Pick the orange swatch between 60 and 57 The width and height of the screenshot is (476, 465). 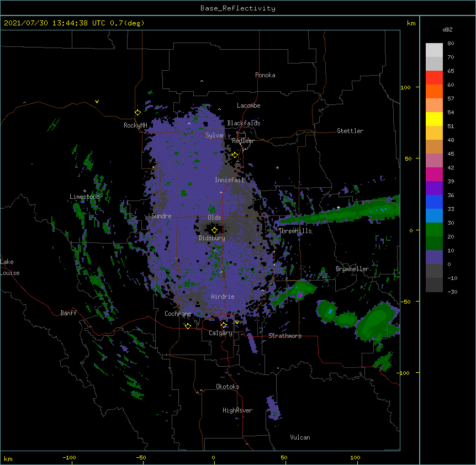(x=434, y=91)
